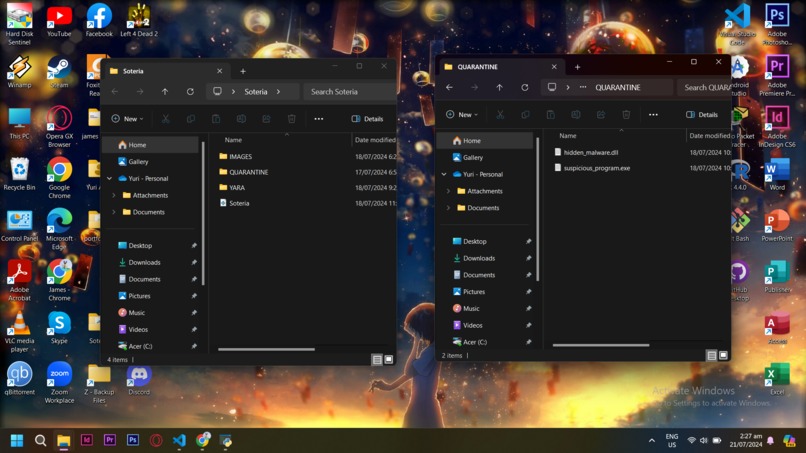Image resolution: width=806 pixels, height=453 pixels.
Task: Open the IMAGES folder in Soteria window
Action: tap(235, 156)
